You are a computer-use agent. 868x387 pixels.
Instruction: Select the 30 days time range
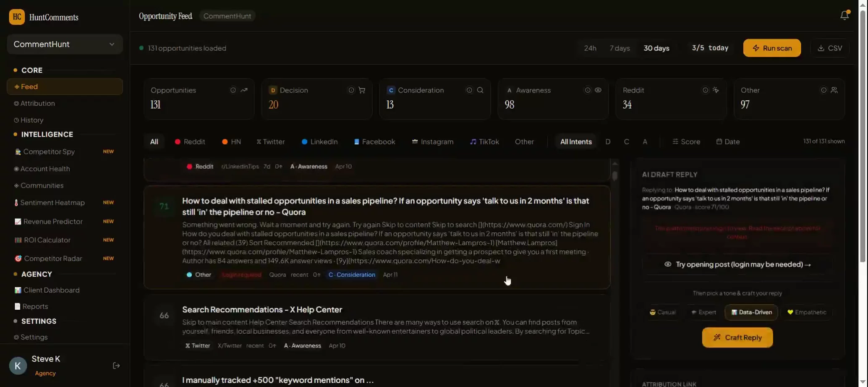click(x=656, y=48)
